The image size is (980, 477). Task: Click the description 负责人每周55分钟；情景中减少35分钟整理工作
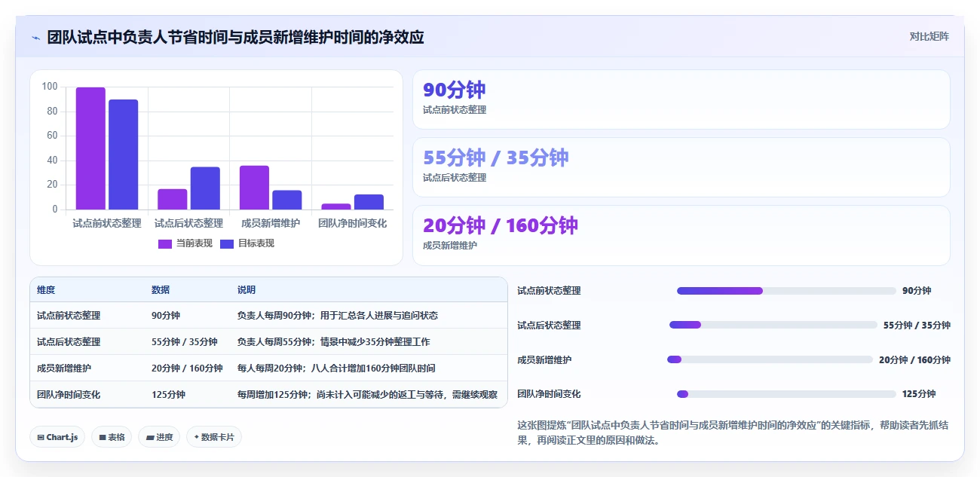334,342
